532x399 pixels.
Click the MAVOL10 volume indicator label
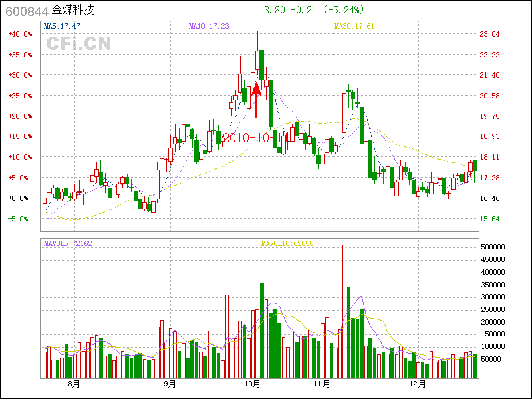click(287, 243)
